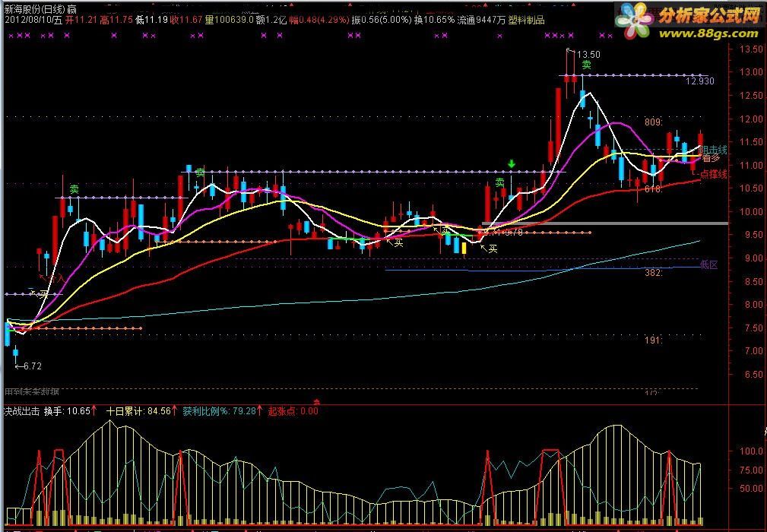Click the 13.50 highest price label
The image size is (767, 532).
tap(588, 54)
